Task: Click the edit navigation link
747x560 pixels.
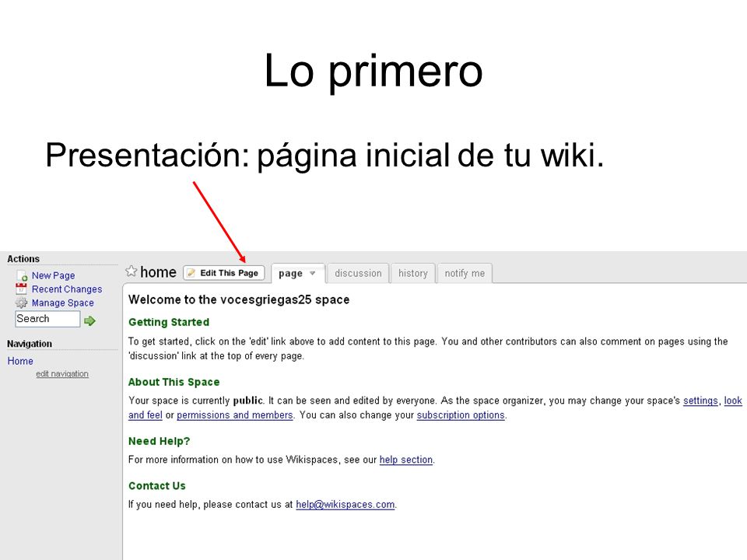Action: pyautogui.click(x=62, y=374)
